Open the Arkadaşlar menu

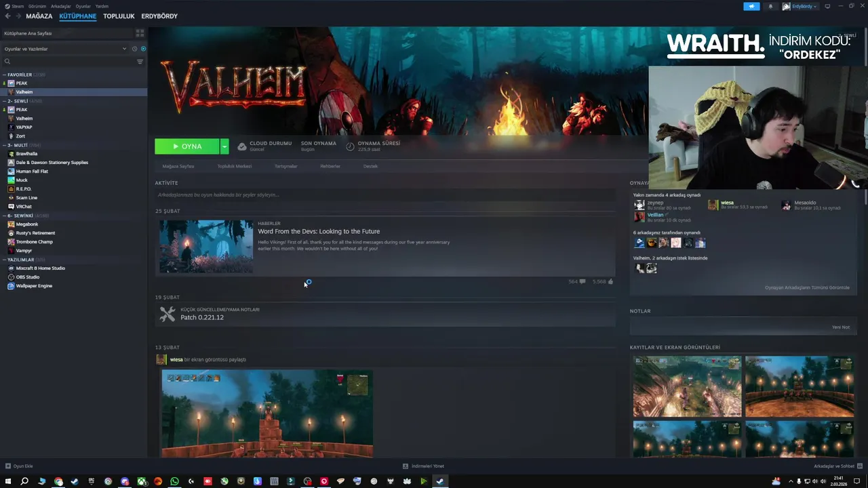coord(60,6)
